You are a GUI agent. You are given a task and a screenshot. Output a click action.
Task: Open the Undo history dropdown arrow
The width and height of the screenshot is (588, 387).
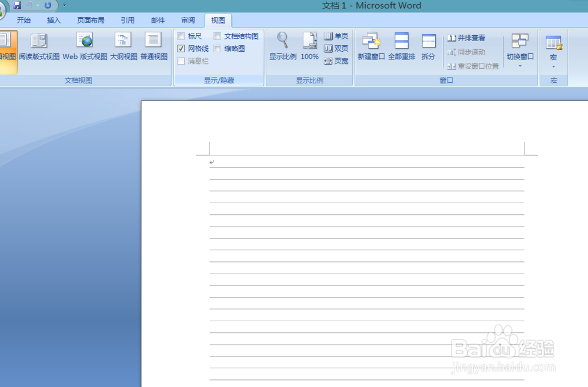38,5
